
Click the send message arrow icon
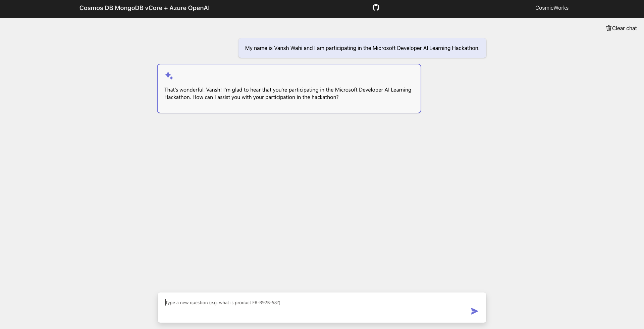pyautogui.click(x=474, y=311)
